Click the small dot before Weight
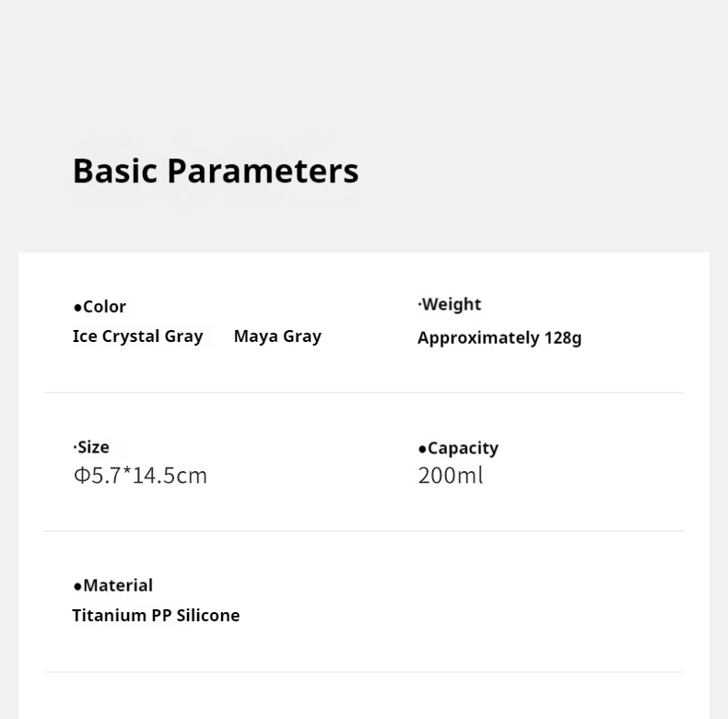Image resolution: width=728 pixels, height=719 pixels. 419,305
